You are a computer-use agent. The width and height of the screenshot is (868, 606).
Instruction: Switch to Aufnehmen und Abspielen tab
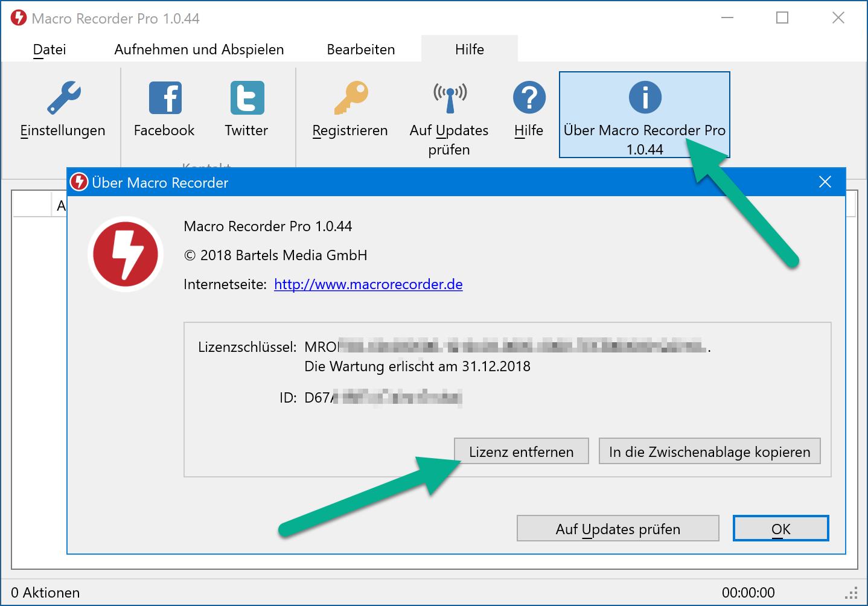(x=199, y=49)
